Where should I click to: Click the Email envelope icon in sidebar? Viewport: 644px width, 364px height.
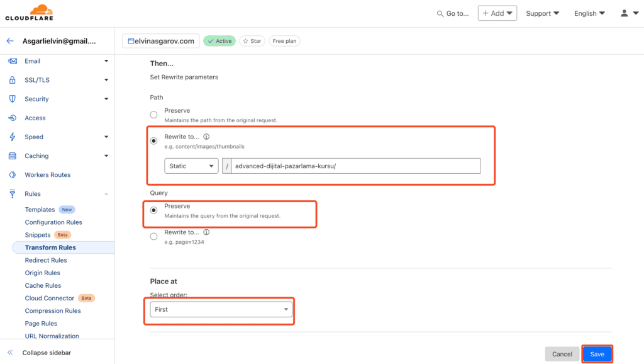13,61
